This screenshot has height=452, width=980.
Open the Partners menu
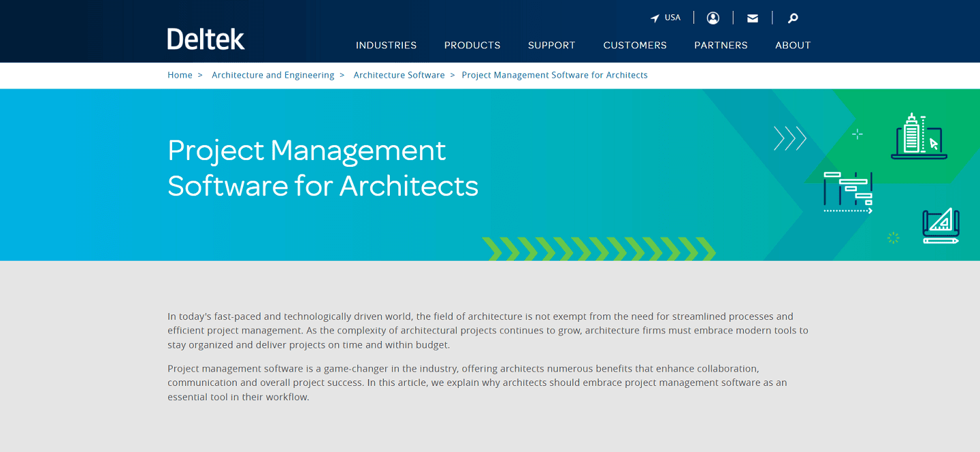721,45
